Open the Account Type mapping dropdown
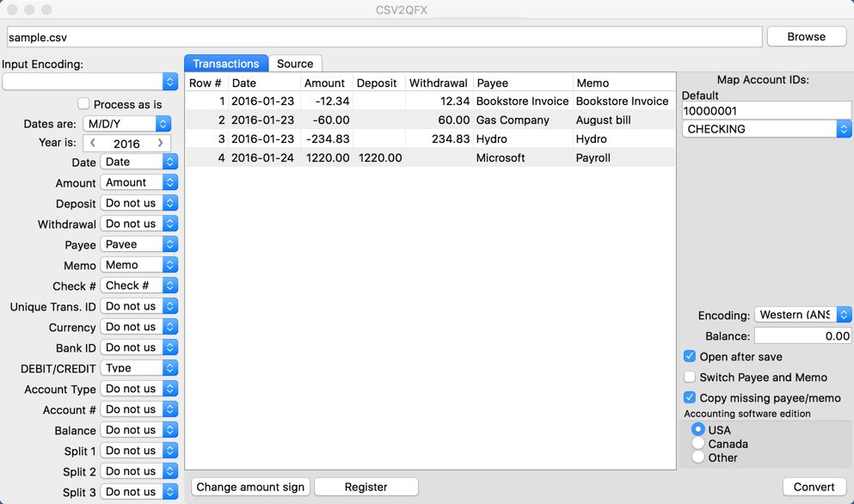Viewport: 854px width, 504px height. point(138,389)
